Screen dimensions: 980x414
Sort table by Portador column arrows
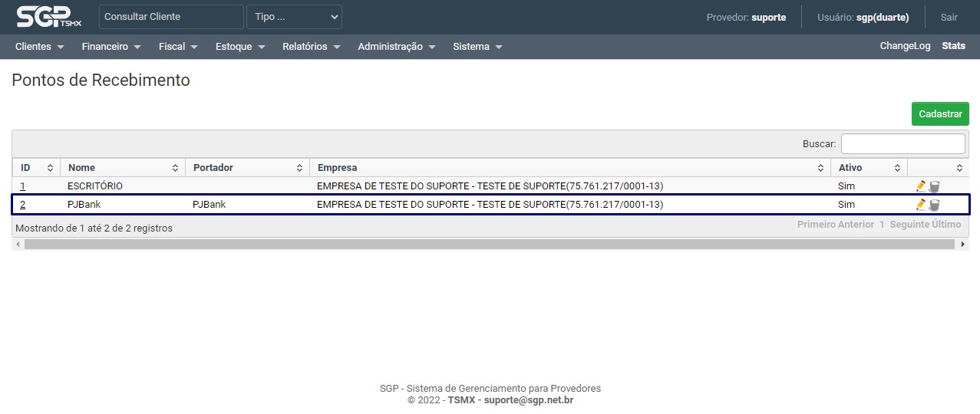click(x=299, y=168)
